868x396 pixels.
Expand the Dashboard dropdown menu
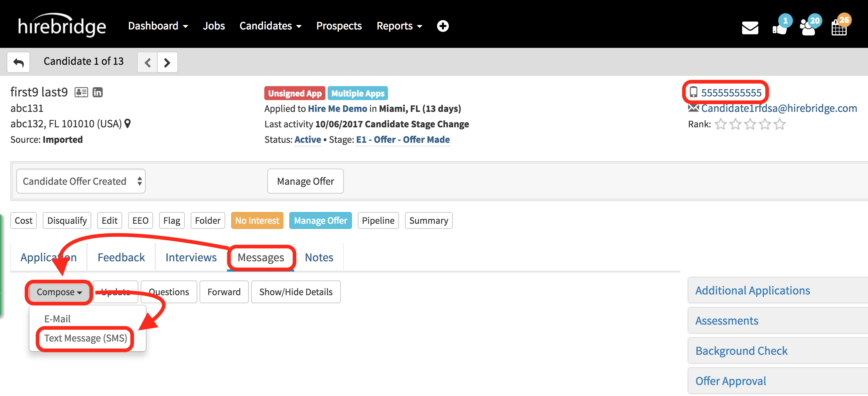[x=158, y=26]
